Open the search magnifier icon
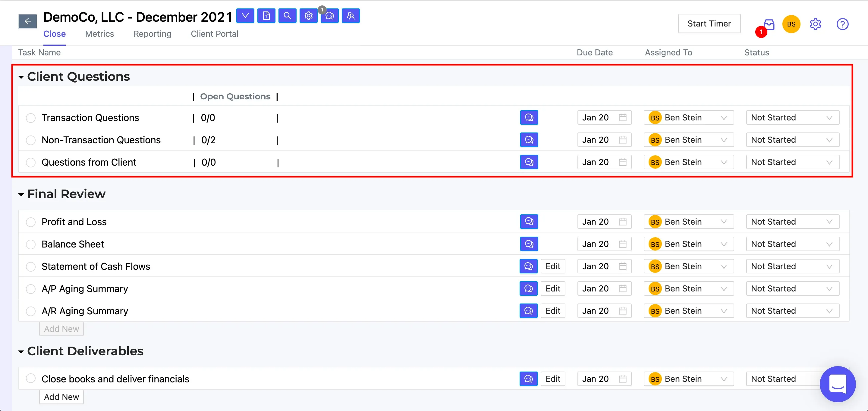The image size is (868, 411). click(288, 16)
